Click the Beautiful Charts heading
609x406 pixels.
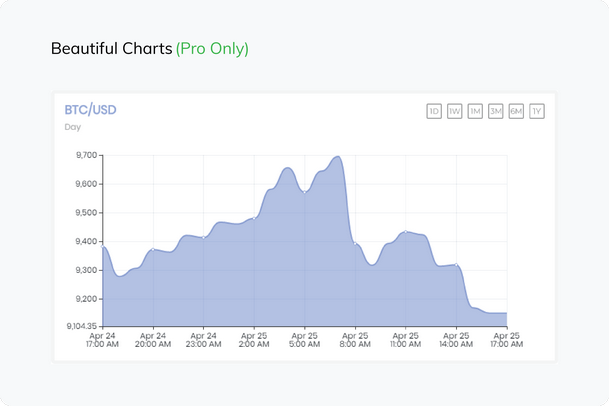tap(111, 48)
